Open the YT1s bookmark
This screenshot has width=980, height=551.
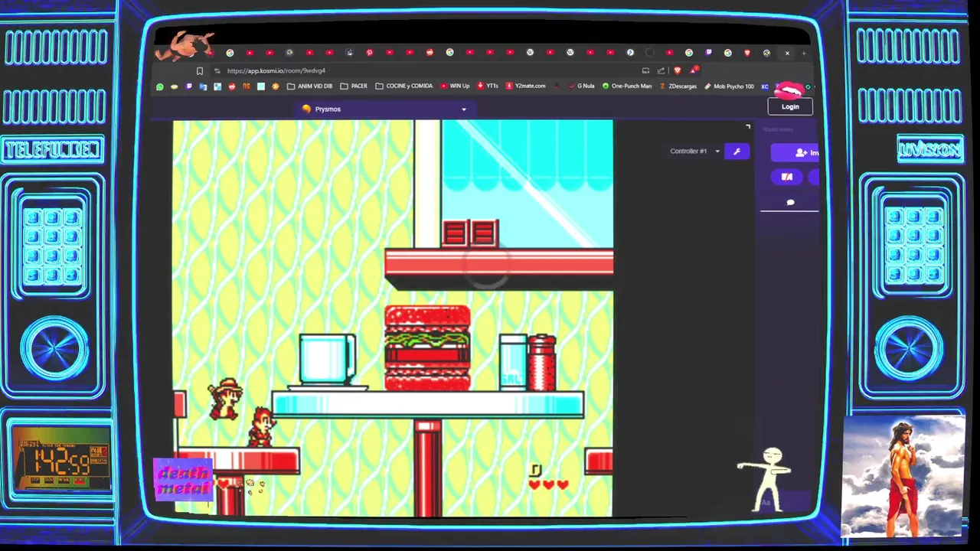coord(487,86)
